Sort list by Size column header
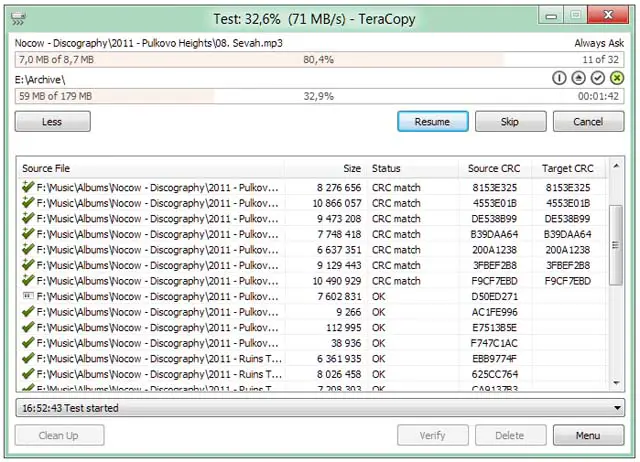Screen dimensions: 640x462 (326, 169)
